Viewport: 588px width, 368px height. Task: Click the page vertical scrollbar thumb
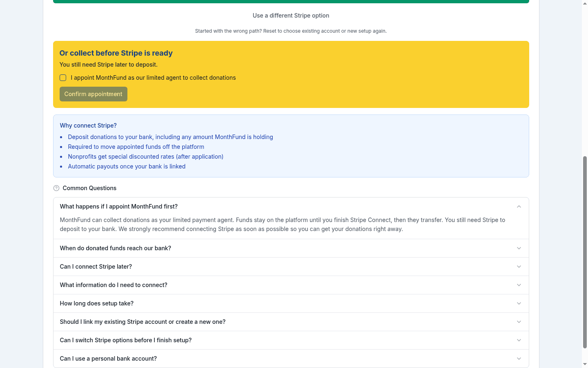click(x=585, y=252)
